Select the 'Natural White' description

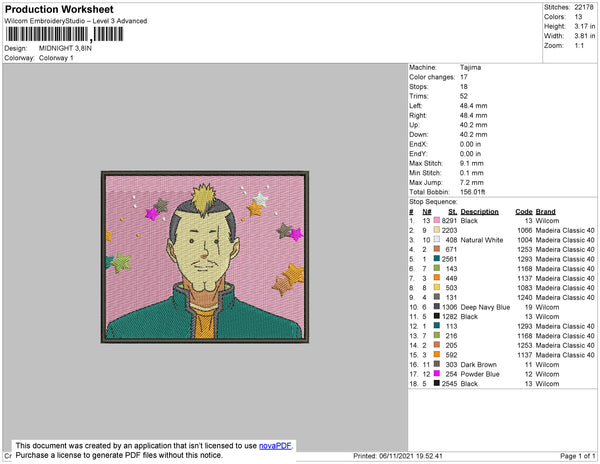(482, 240)
